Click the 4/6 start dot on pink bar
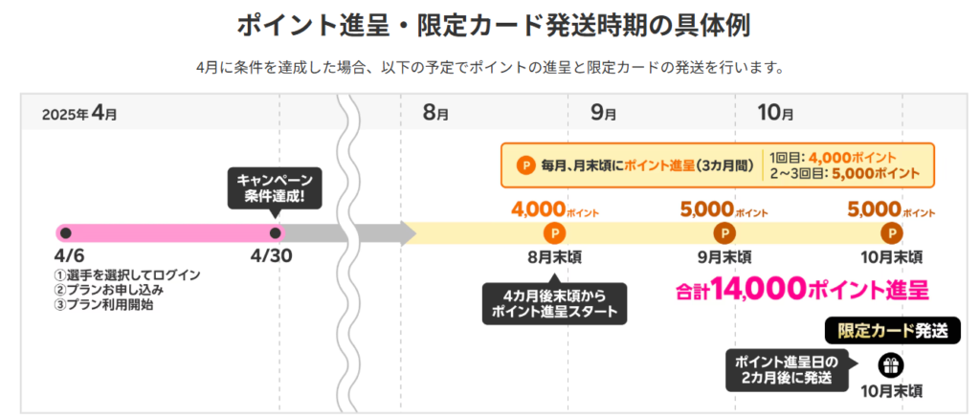Image resolution: width=980 pixels, height=417 pixels. 66,233
